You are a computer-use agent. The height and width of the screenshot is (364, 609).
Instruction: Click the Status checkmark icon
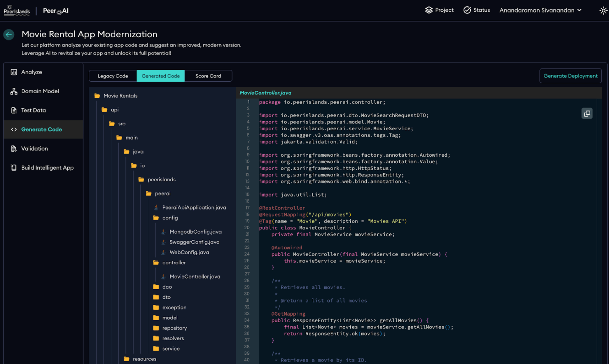(x=467, y=10)
